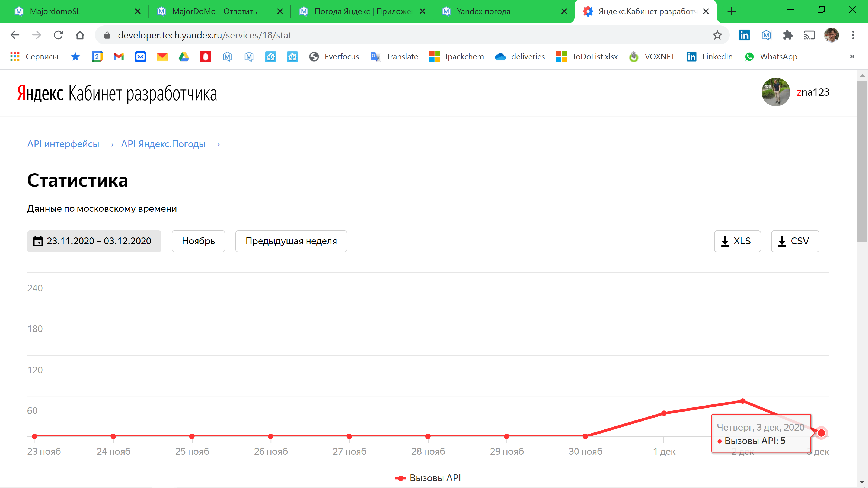Click the page vertical scrollbar thumb
This screenshot has height=488, width=868.
coord(862,162)
